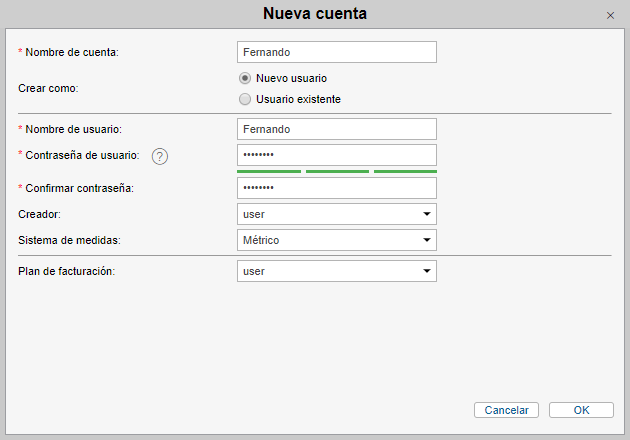Select the Usuario existente radio option
This screenshot has height=440, width=630.
pyautogui.click(x=245, y=99)
